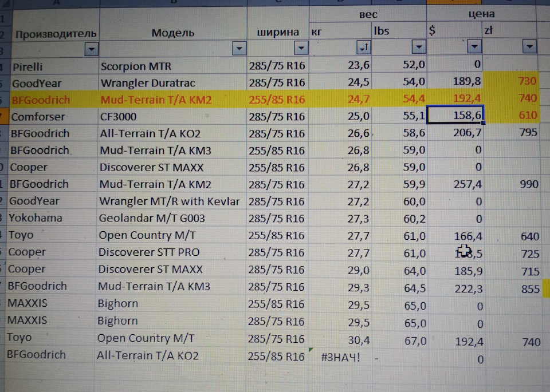Select the active cell with value 158,6
The height and width of the screenshot is (392, 550).
coord(455,114)
